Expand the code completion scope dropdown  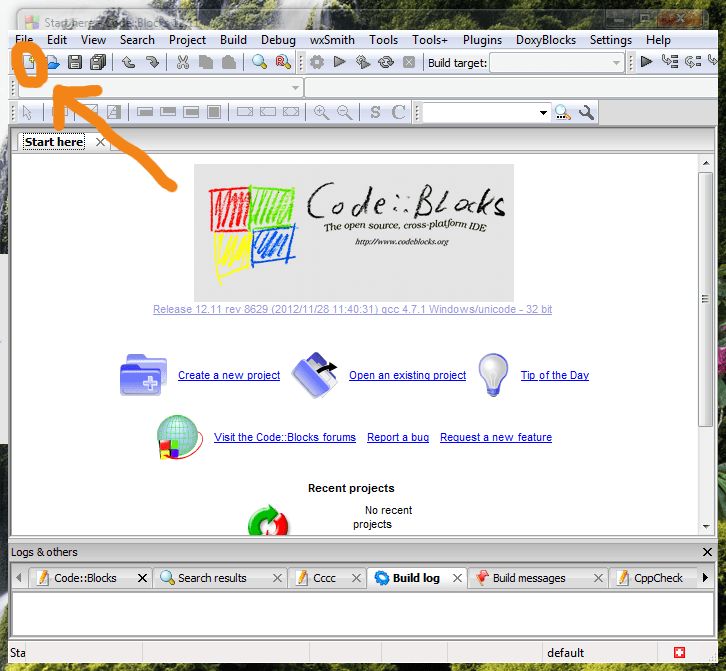pyautogui.click(x=295, y=88)
